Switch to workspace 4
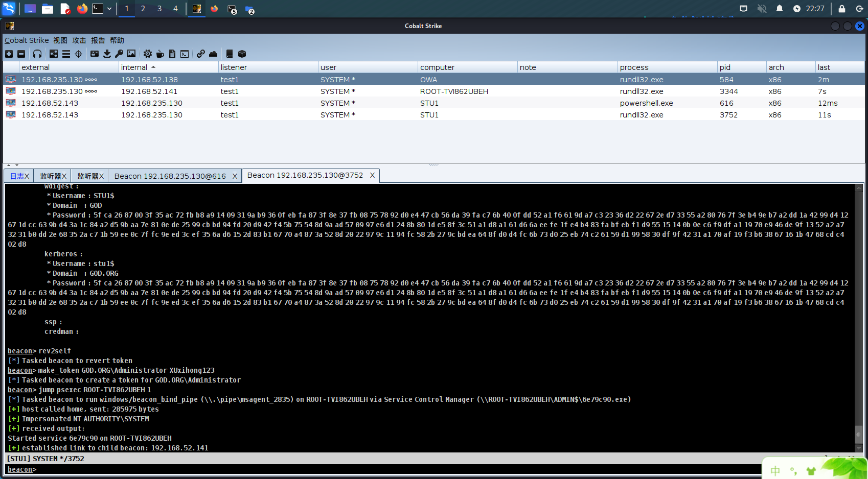The image size is (868, 479). [x=175, y=9]
